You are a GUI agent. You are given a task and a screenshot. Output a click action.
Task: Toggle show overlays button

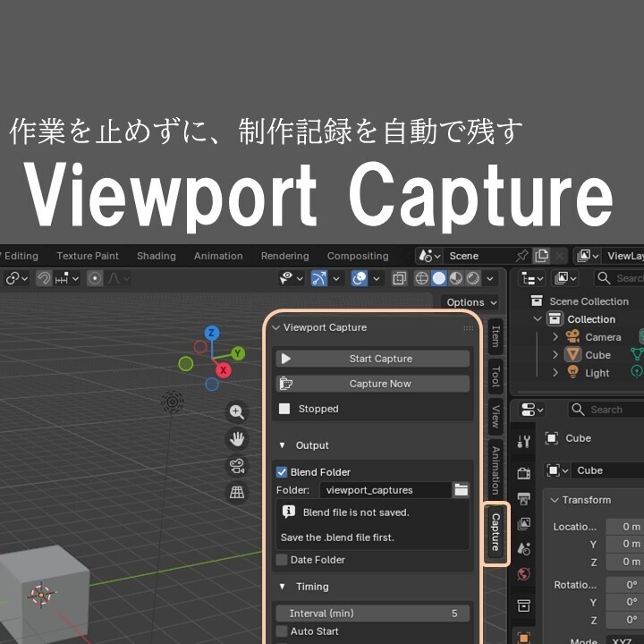(x=360, y=278)
